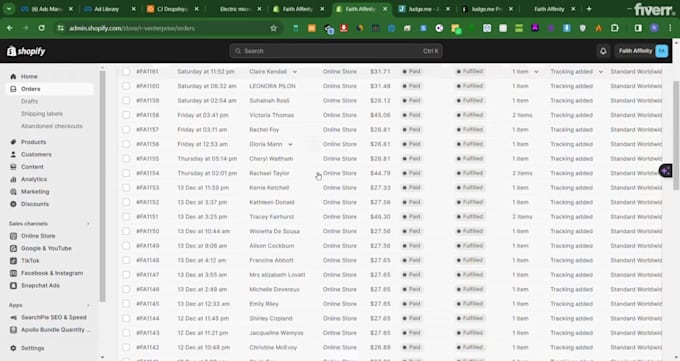The height and width of the screenshot is (361, 680).
Task: Select checkbox for order #FA1160
Action: [126, 86]
